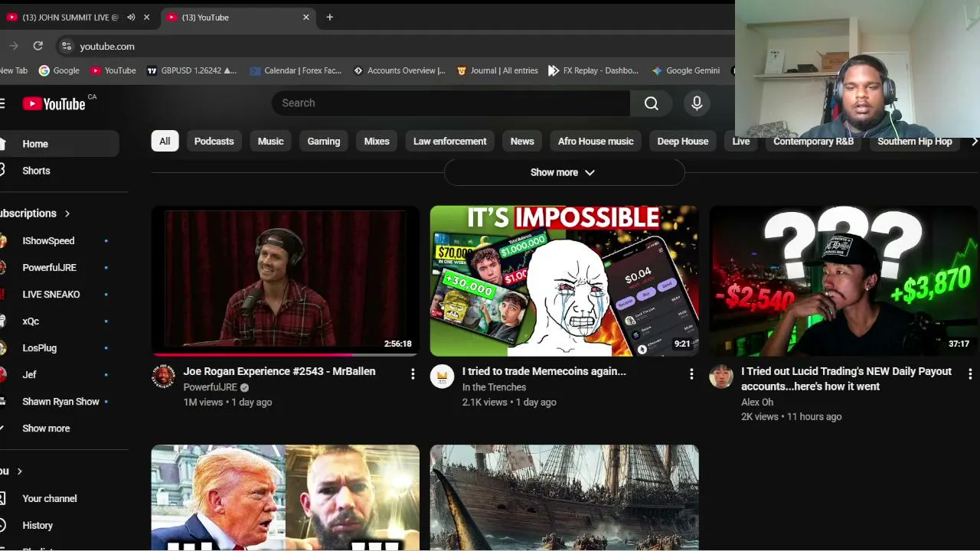Filter the feed by Gaming

(324, 142)
